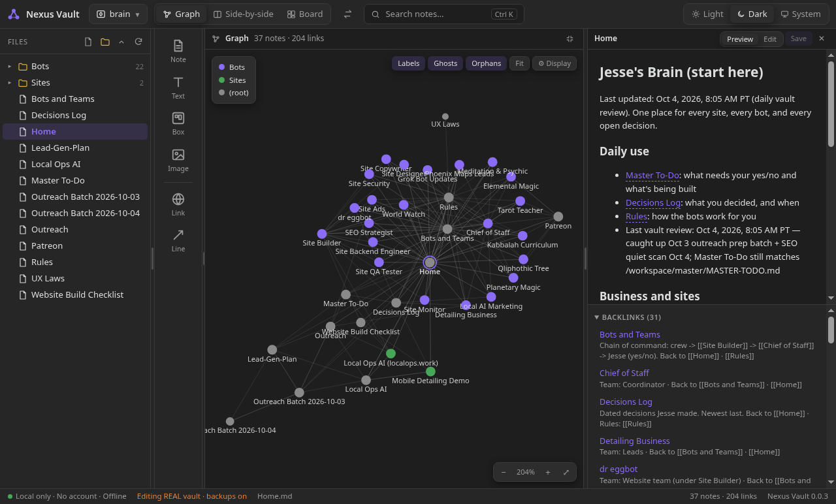The image size is (836, 504).
Task: Open Chief of Staff backlink
Action: [624, 373]
